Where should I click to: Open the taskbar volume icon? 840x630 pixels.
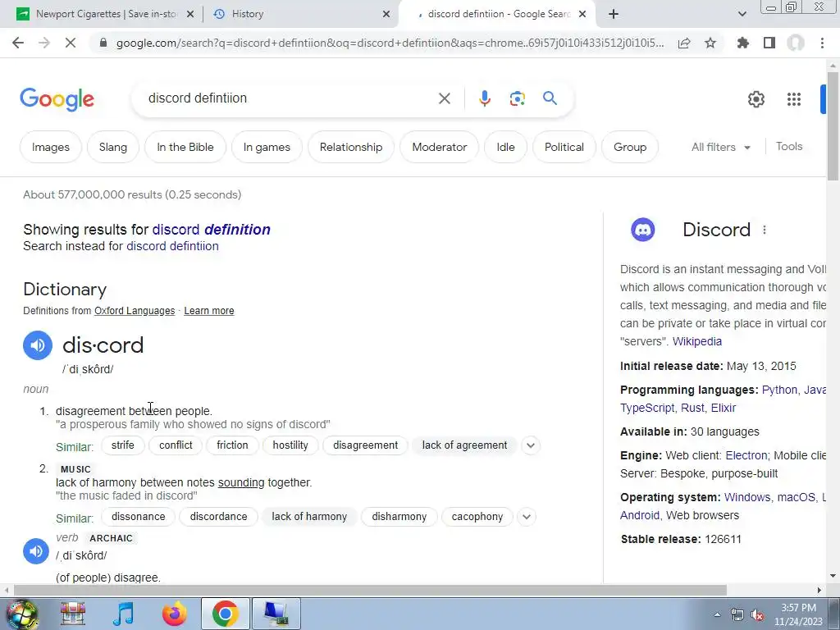(757, 615)
